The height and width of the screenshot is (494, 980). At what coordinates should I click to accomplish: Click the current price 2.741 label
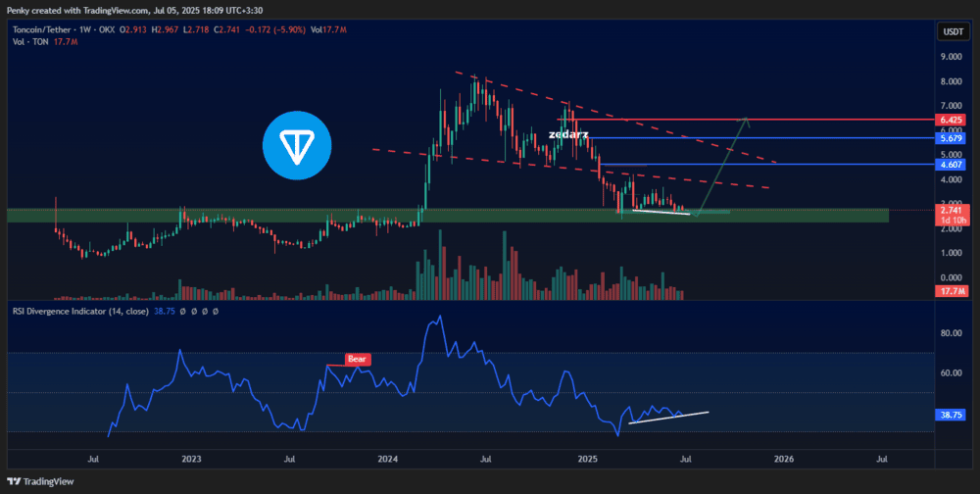tap(950, 211)
